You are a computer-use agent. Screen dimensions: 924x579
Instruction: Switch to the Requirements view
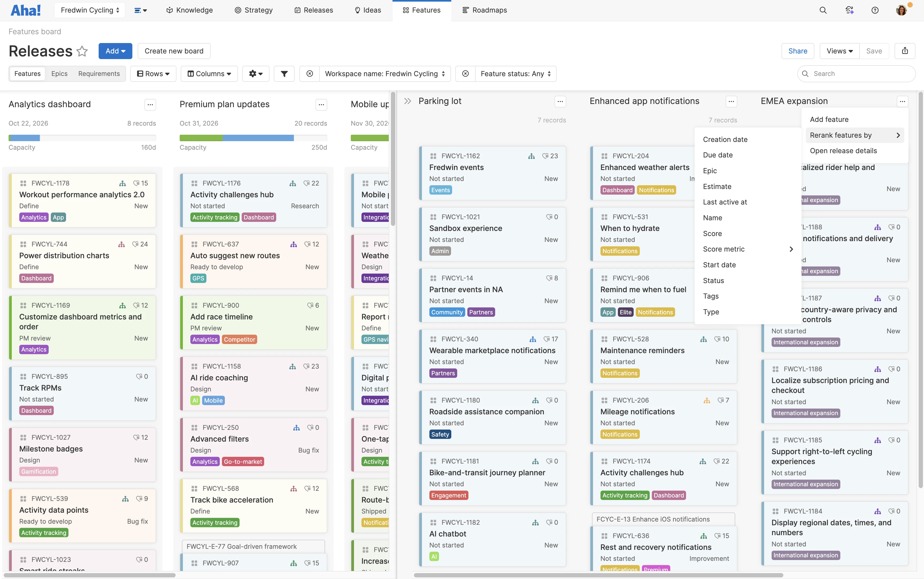tap(99, 74)
